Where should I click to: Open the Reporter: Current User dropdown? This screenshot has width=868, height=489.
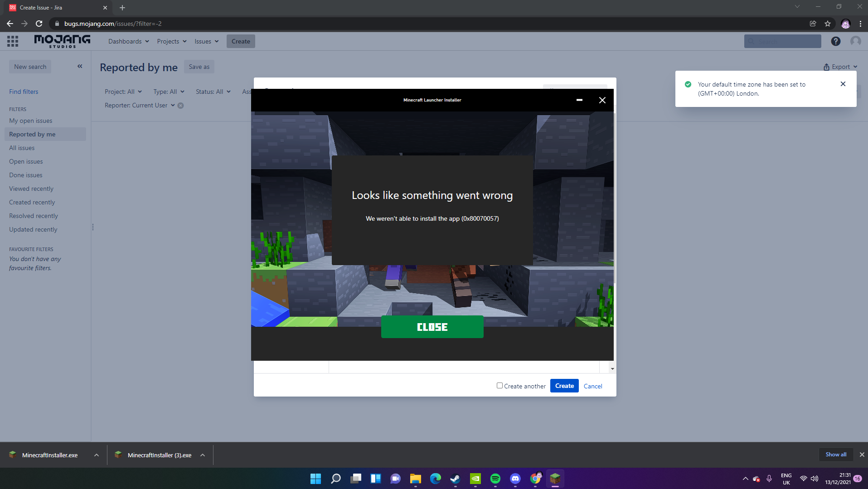[140, 106]
